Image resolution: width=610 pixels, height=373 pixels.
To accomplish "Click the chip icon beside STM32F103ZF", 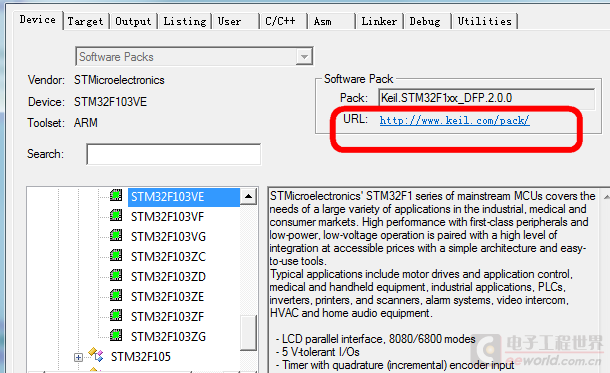I will (x=116, y=315).
